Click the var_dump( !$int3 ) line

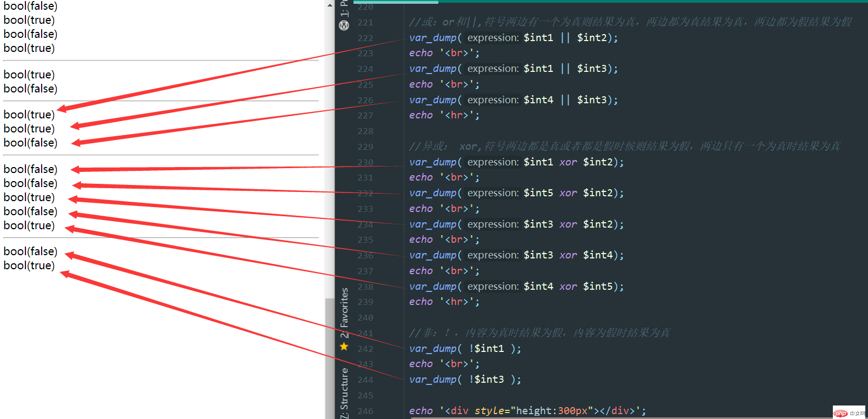[465, 379]
